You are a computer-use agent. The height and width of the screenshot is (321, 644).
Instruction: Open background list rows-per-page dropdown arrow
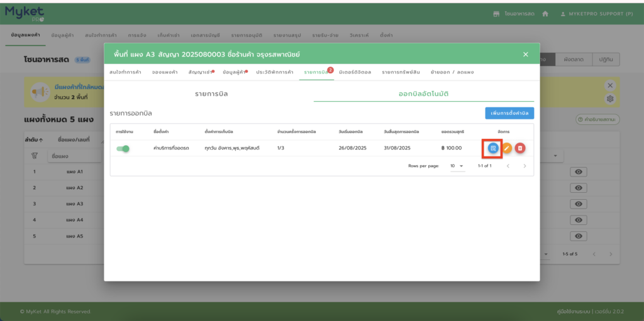[x=546, y=254]
